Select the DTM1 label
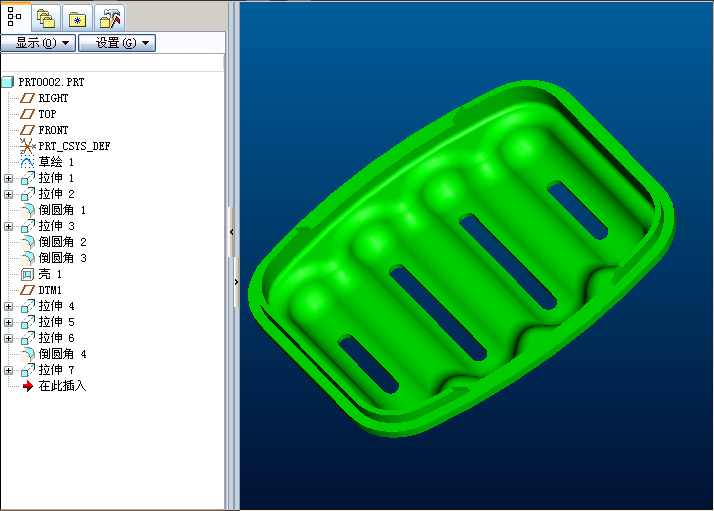The image size is (714, 511). tap(50, 290)
